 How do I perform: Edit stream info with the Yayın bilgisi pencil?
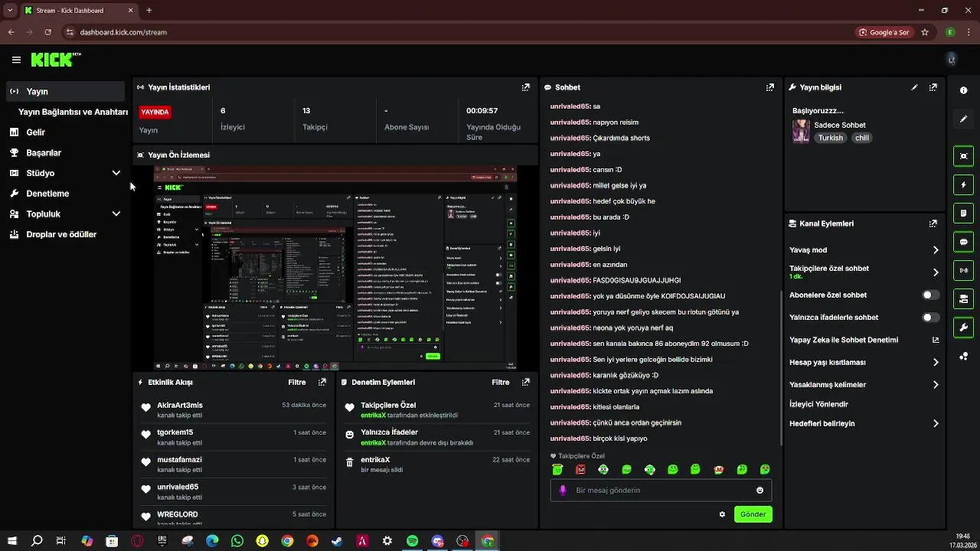point(914,87)
